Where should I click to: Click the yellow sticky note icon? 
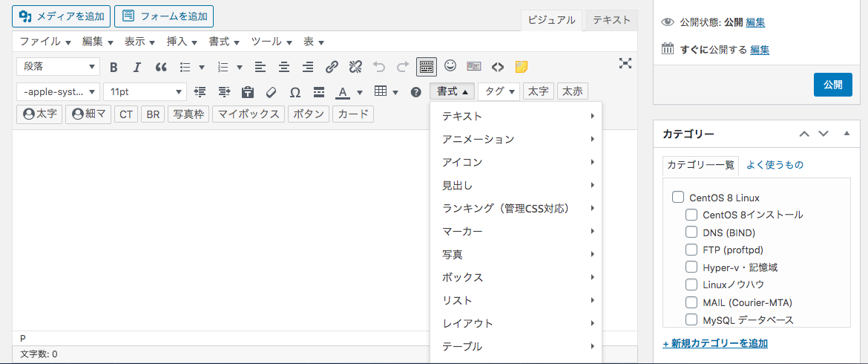coord(522,67)
